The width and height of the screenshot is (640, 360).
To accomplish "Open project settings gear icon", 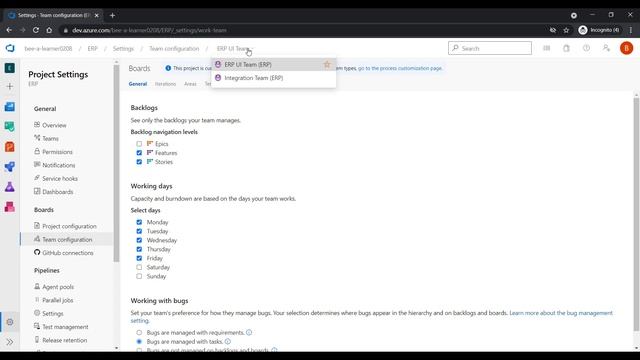I will (x=10, y=322).
